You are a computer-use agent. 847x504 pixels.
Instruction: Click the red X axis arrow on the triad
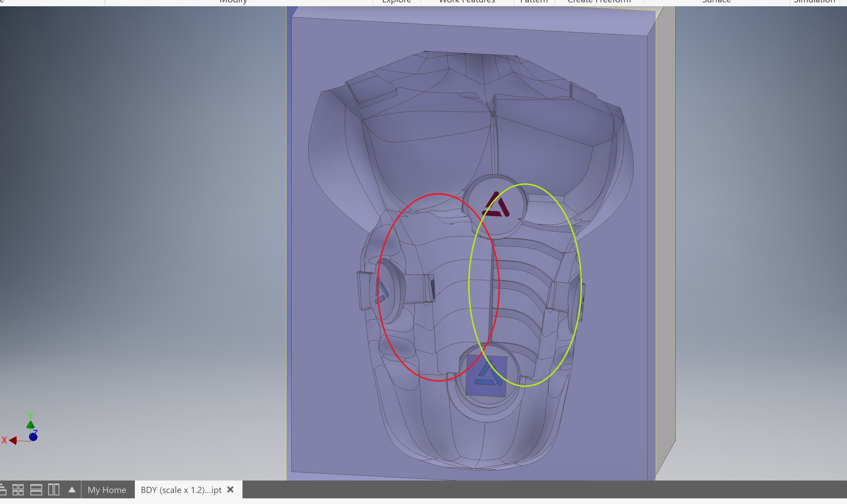[13, 440]
